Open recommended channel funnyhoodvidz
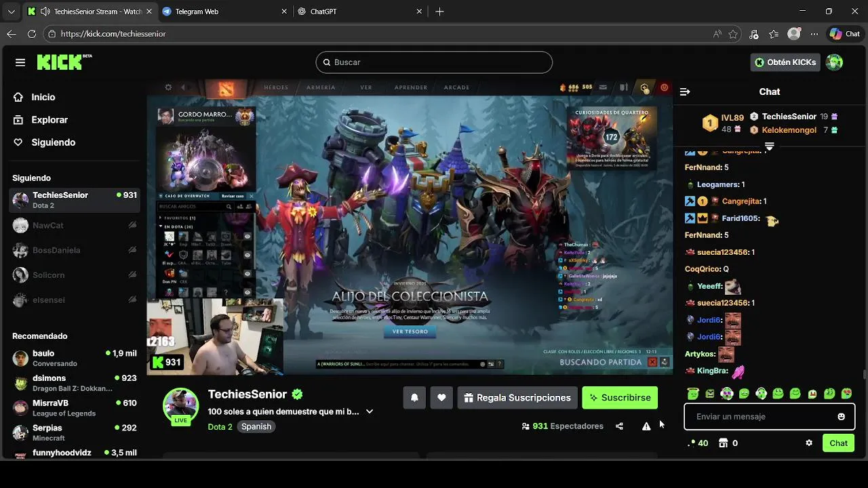The height and width of the screenshot is (488, 868). click(x=75, y=453)
